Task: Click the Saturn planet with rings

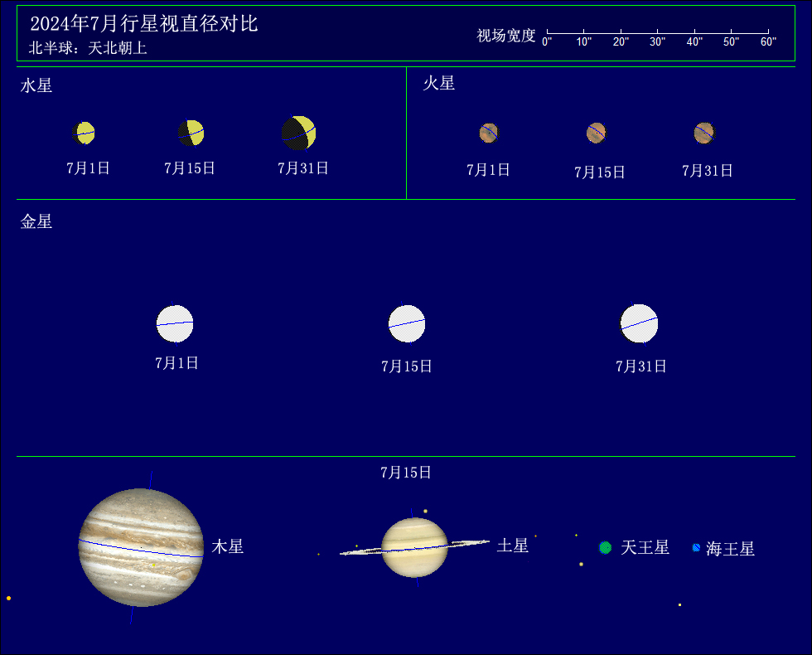Action: click(414, 548)
